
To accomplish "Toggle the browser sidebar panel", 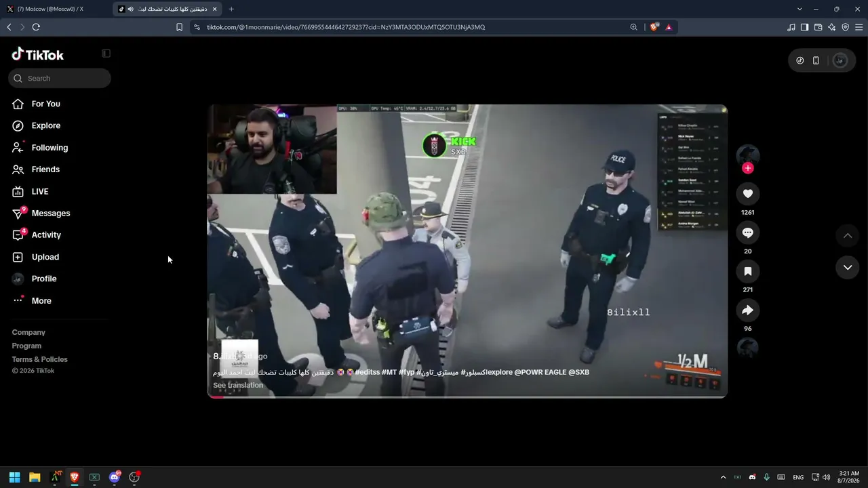I will click(804, 27).
